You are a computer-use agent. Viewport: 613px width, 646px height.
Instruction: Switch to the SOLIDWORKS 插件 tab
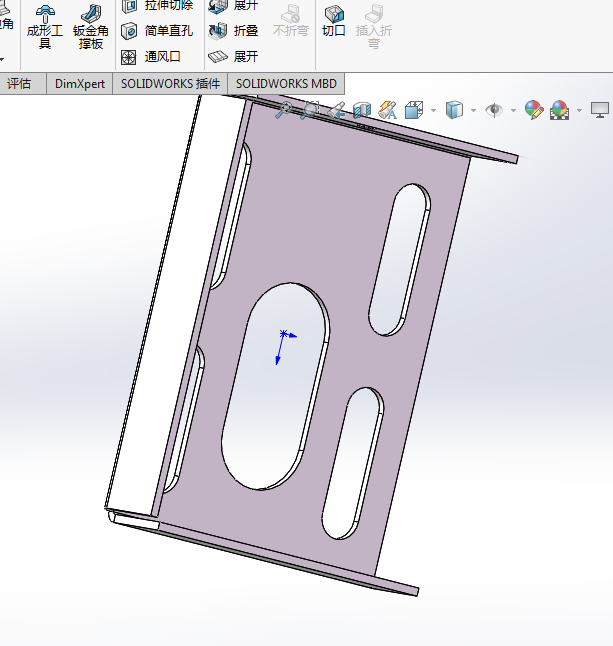(170, 84)
